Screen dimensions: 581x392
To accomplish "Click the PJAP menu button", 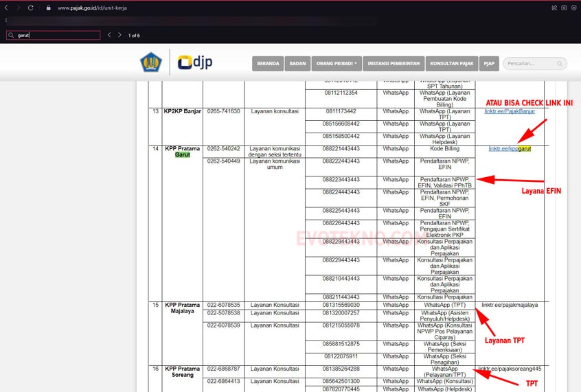I will 489,64.
